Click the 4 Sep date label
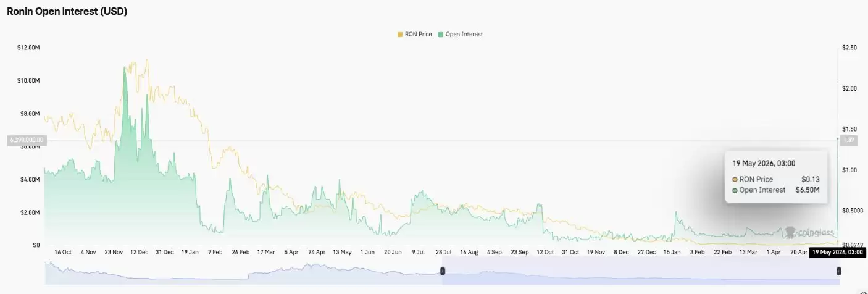The image size is (868, 294). [495, 252]
